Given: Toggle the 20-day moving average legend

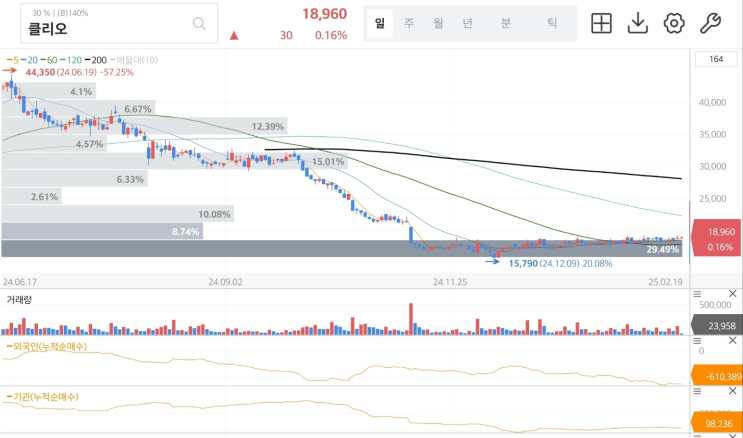Looking at the screenshot, I should pos(29,60).
